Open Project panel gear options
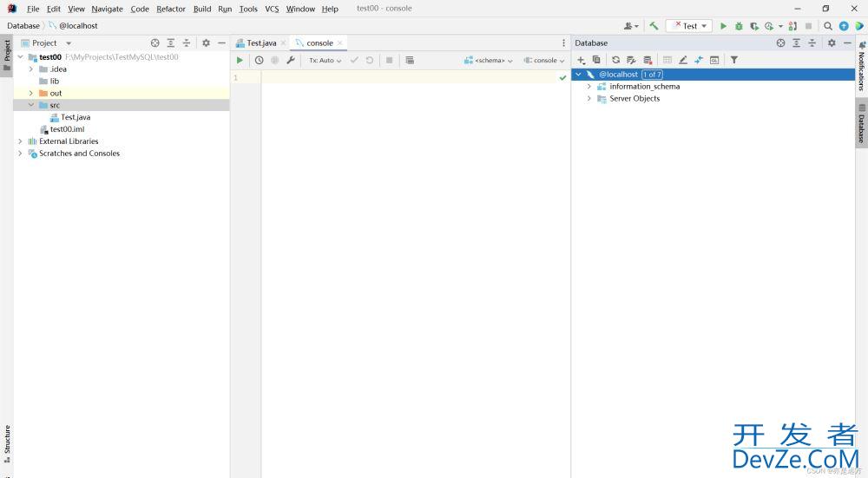The width and height of the screenshot is (868, 478). 206,43
